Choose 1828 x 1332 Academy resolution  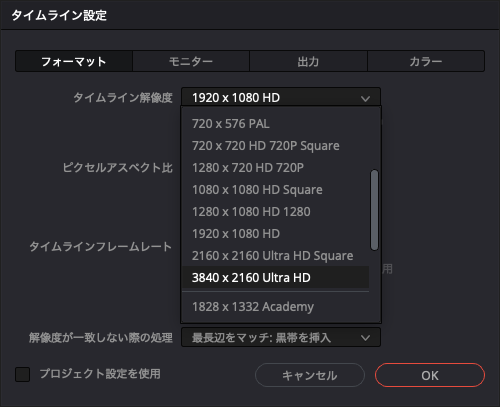pyautogui.click(x=275, y=307)
